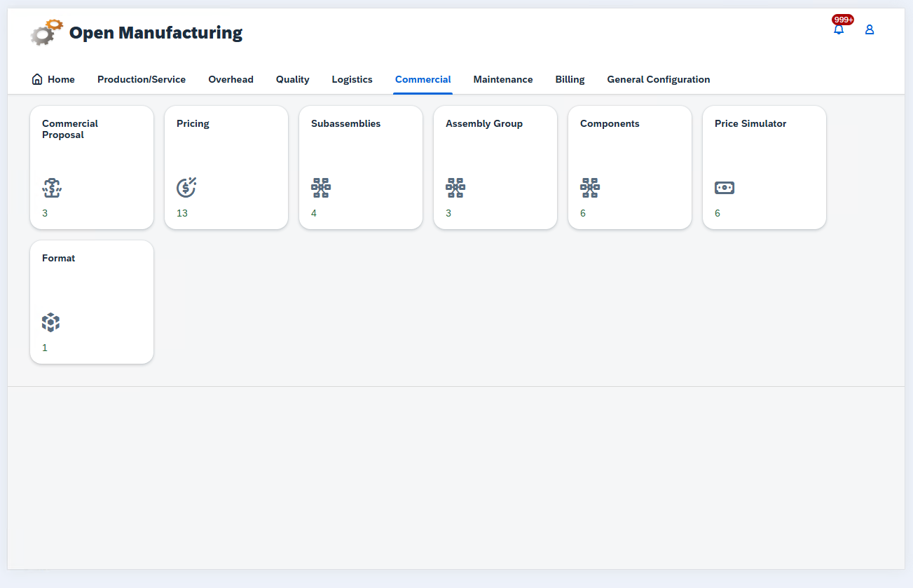Click the Assembly Group tile icon

(x=455, y=188)
